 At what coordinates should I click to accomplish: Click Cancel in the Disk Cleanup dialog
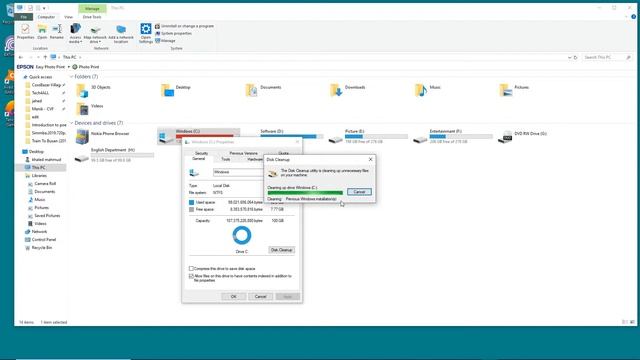tap(359, 192)
